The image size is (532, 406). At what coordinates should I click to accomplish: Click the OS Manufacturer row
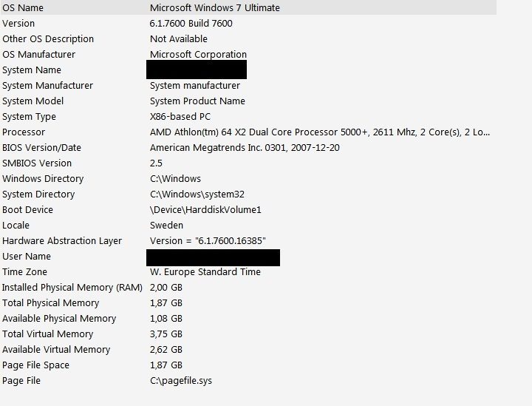[38, 55]
